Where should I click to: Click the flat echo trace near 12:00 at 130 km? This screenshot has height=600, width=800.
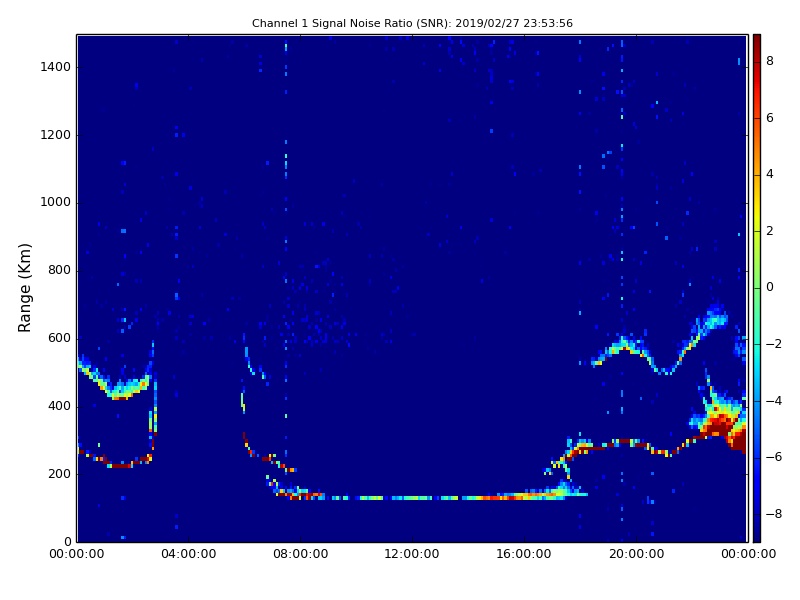click(412, 497)
